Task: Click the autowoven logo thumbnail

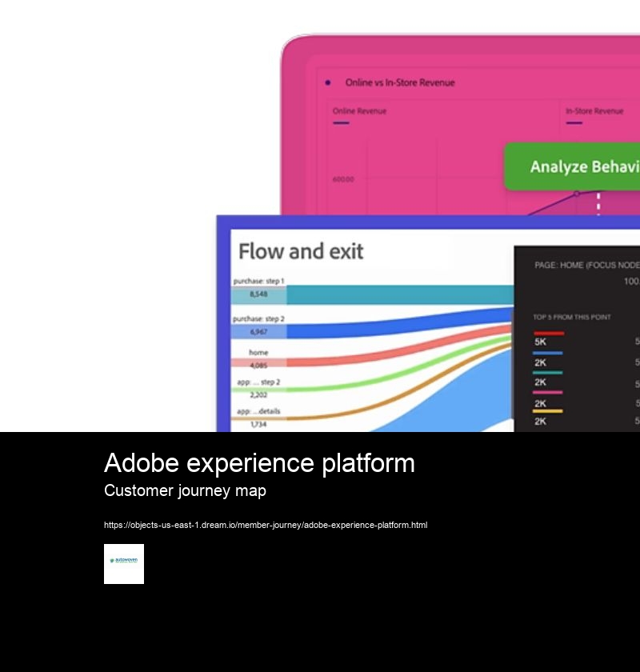Action: pos(124,563)
